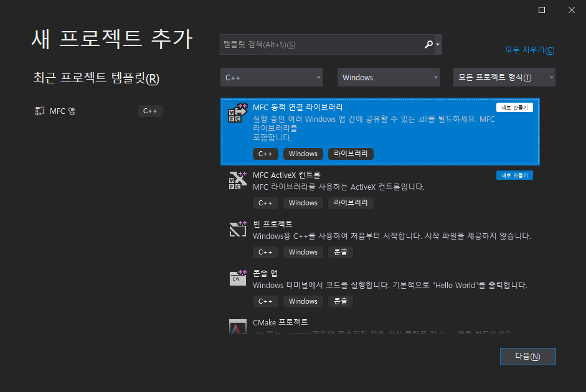Image resolution: width=586 pixels, height=392 pixels.
Task: Click the 다음(N) button
Action: pos(527,357)
